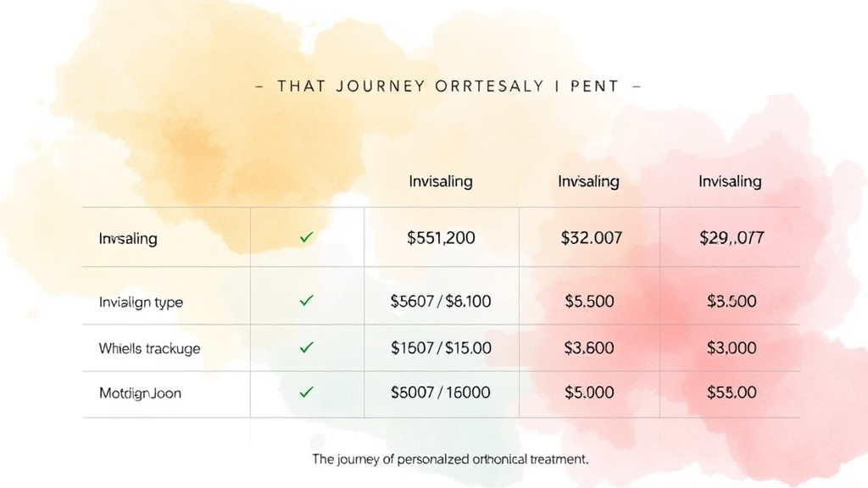Click the Whiells trackuge row label
Screen dimensions: 868x488
click(x=149, y=348)
